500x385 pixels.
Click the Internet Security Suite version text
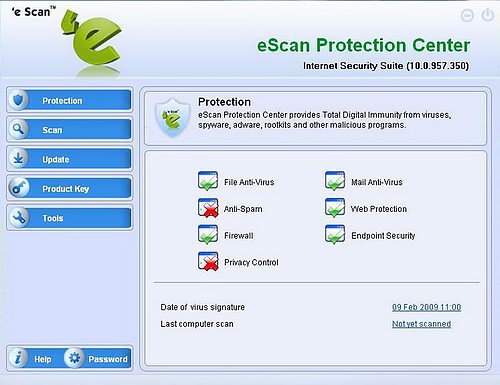[386, 66]
